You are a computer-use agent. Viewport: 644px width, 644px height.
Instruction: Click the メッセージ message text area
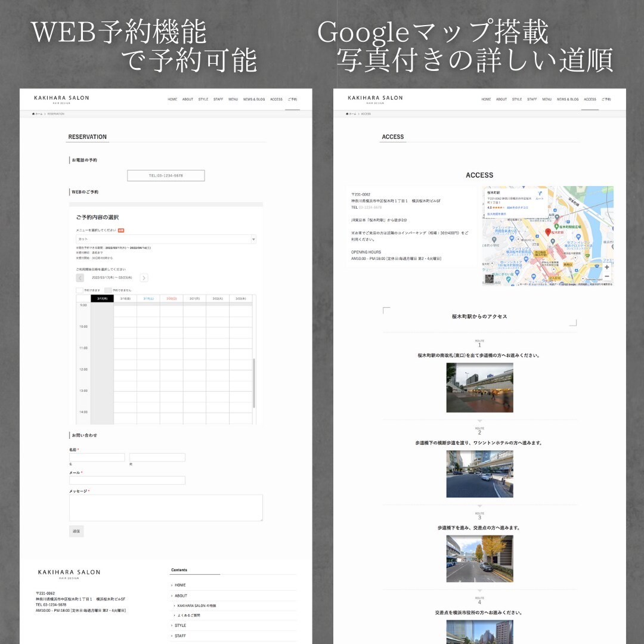point(166,507)
